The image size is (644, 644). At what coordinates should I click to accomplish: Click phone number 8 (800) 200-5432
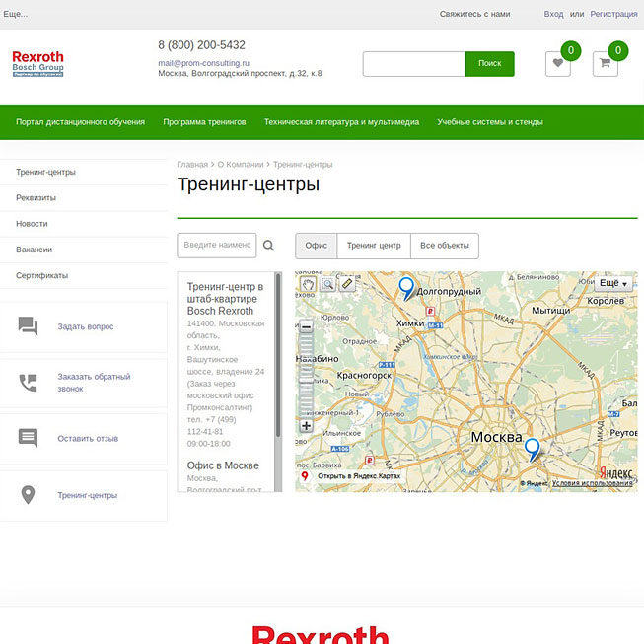tap(201, 44)
